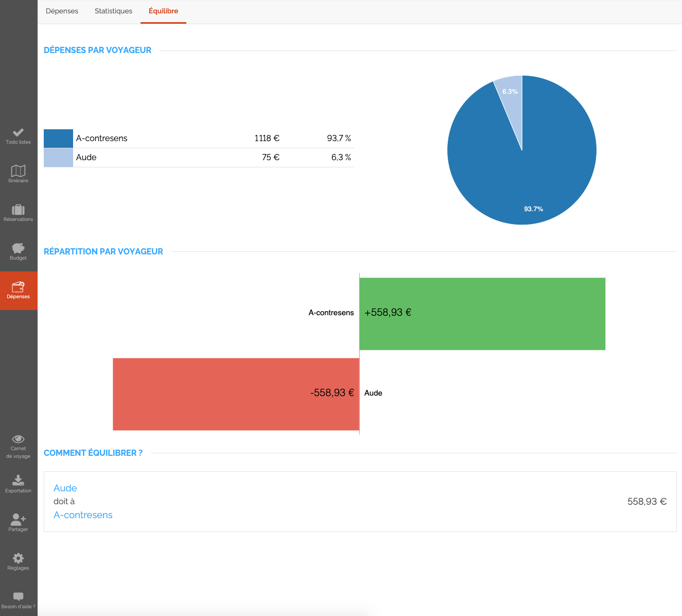
Task: Click A-contresens link in balance box
Action: pyautogui.click(x=83, y=515)
